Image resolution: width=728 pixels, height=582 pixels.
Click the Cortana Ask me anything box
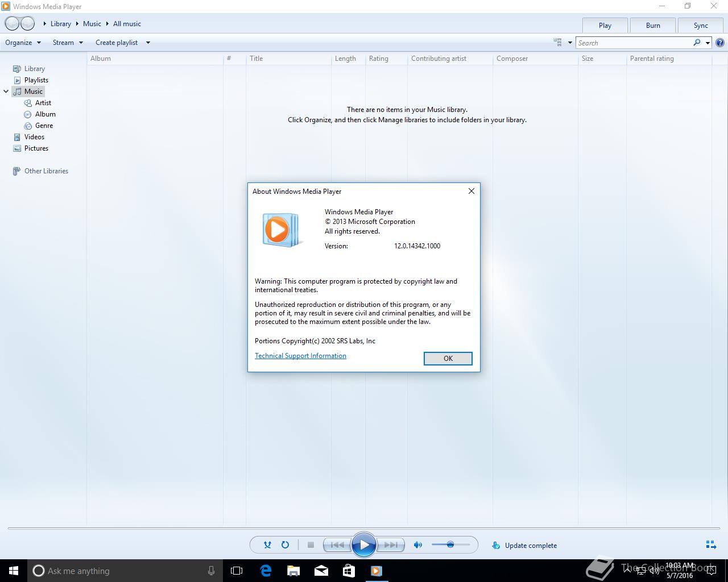(125, 571)
